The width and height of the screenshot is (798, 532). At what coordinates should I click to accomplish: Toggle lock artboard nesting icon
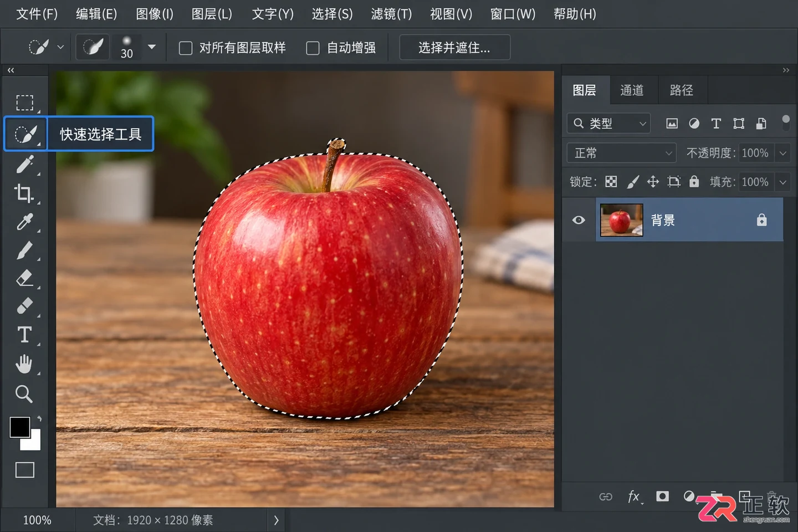674,182
